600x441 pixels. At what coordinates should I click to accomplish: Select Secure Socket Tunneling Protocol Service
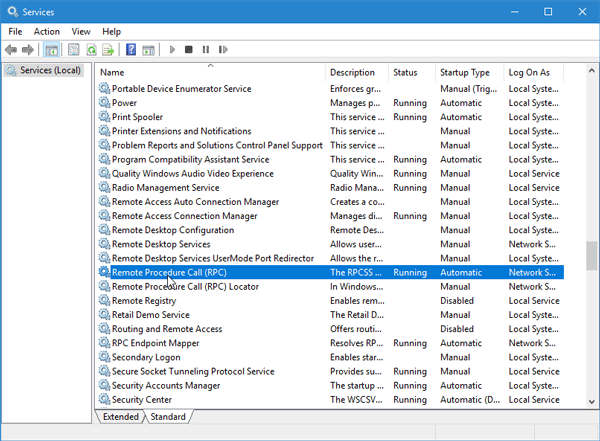point(193,371)
